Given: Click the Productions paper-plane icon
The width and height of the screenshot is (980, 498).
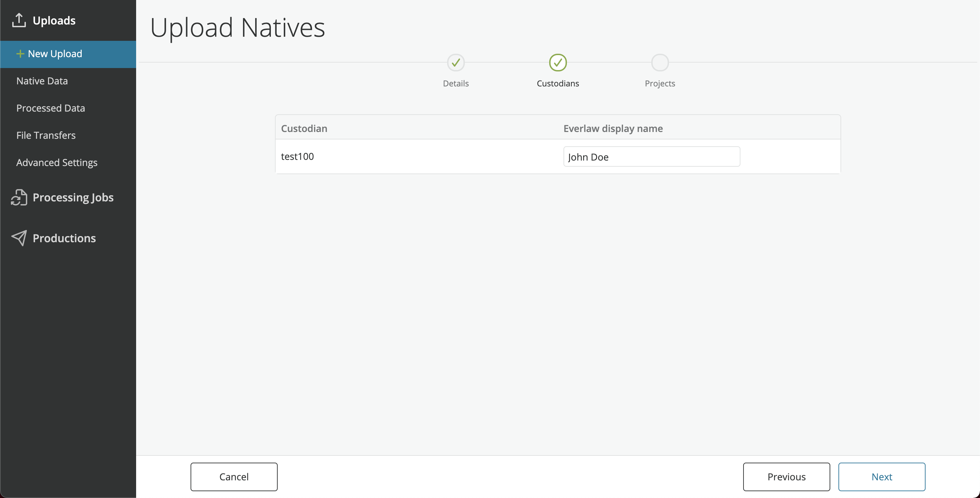Looking at the screenshot, I should point(19,238).
